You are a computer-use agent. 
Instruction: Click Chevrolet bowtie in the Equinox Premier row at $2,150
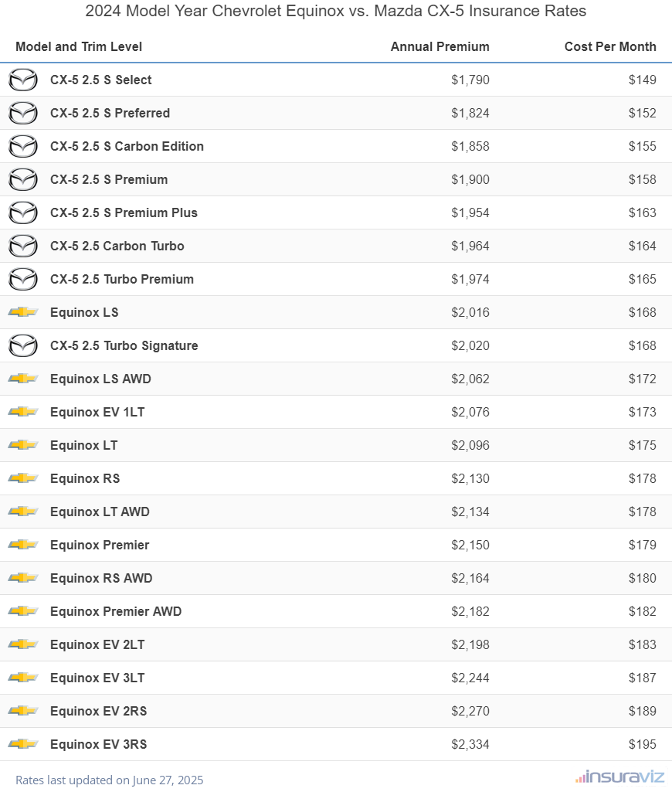tap(23, 545)
